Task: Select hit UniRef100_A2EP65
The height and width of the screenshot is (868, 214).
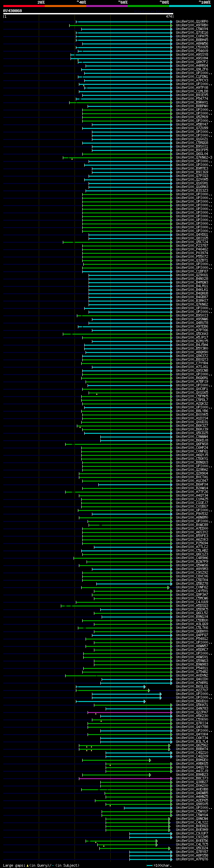Action: 192,801
